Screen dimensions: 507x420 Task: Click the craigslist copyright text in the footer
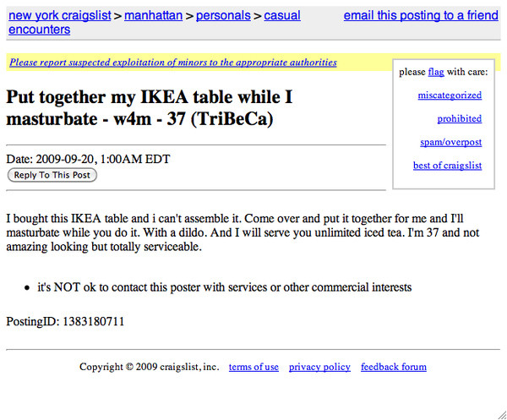(149, 367)
